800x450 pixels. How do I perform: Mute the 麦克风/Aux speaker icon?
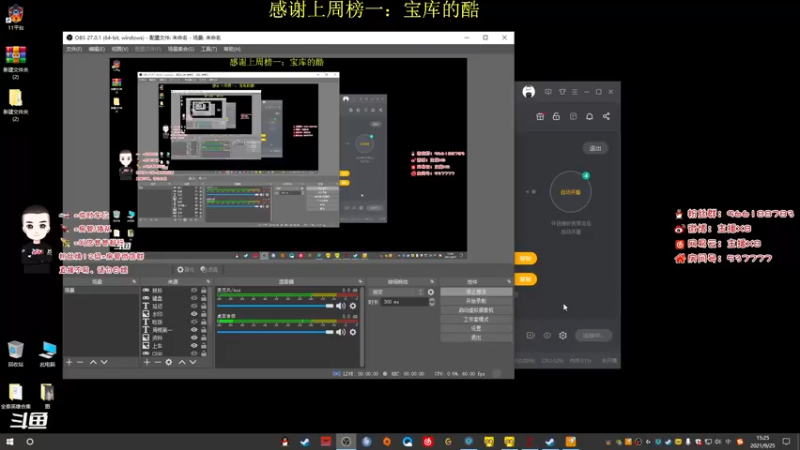pyautogui.click(x=340, y=306)
